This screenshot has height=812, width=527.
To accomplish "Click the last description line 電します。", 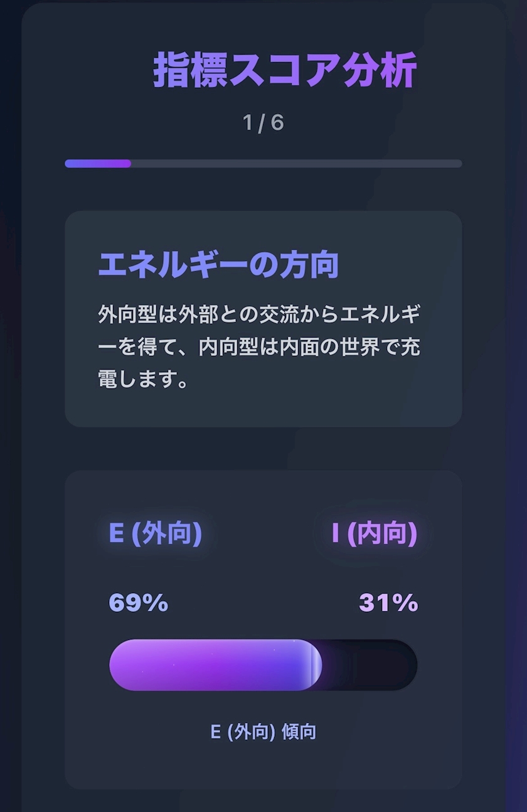I will pos(143,380).
